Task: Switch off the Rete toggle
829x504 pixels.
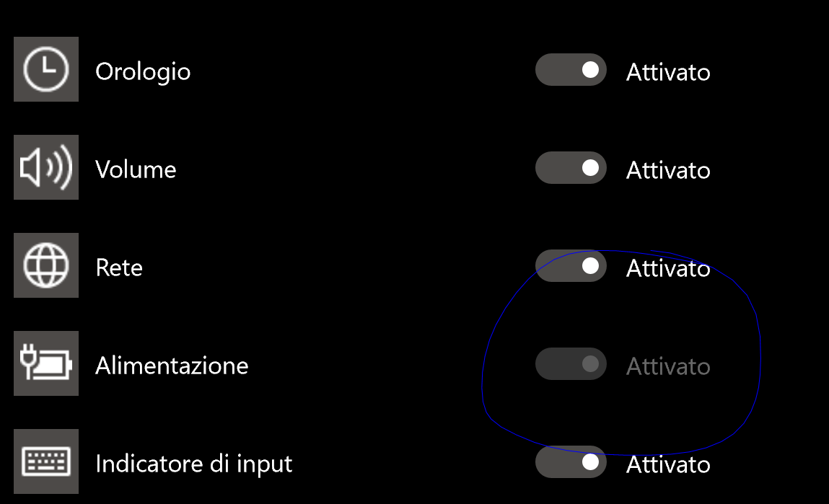Action: 570,266
